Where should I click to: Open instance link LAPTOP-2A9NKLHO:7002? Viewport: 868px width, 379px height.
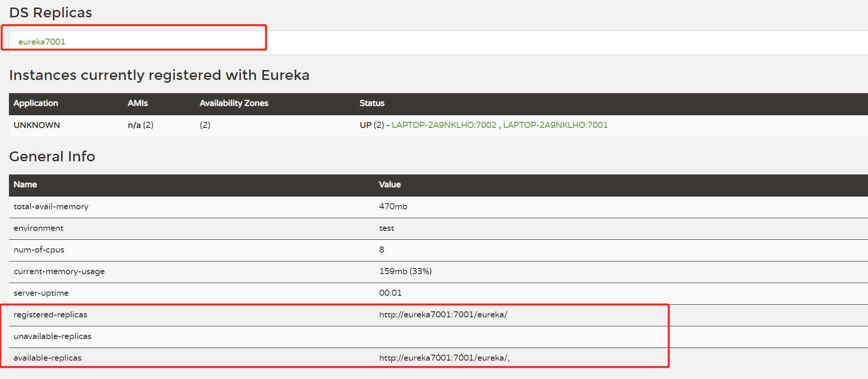pyautogui.click(x=444, y=125)
